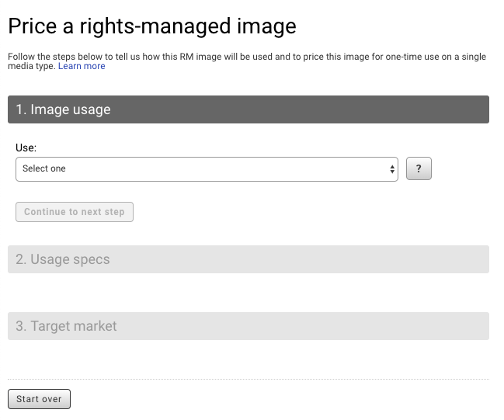Click the up-down arrows on Use dropdown
504x420 pixels.
(392, 169)
